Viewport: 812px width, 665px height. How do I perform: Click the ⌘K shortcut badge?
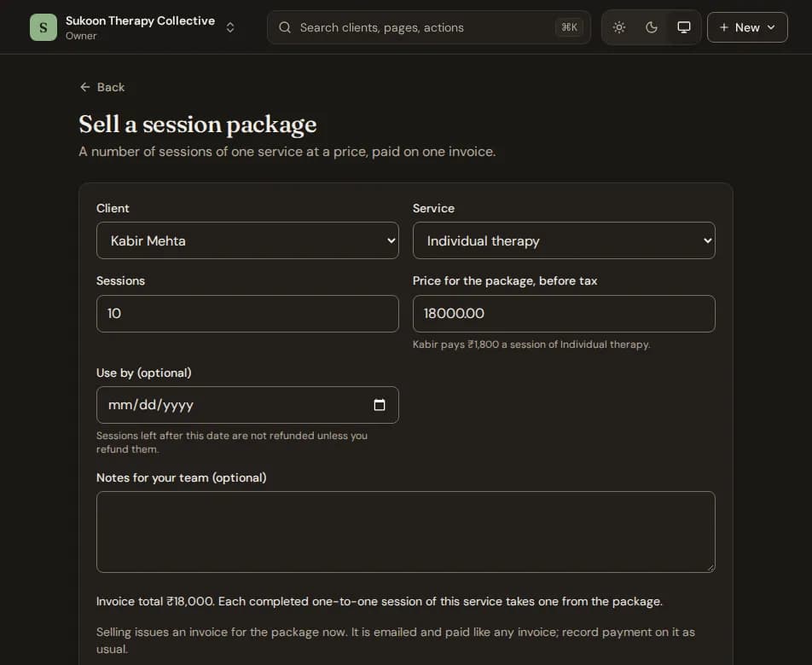click(569, 27)
